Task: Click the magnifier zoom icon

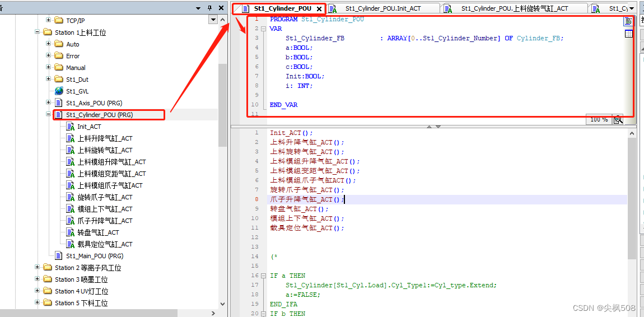Action: (618, 119)
